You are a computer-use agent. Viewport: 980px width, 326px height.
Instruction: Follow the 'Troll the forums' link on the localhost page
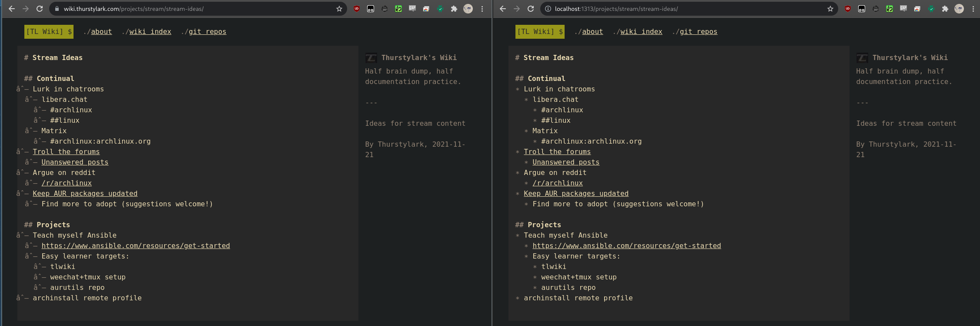click(x=557, y=152)
